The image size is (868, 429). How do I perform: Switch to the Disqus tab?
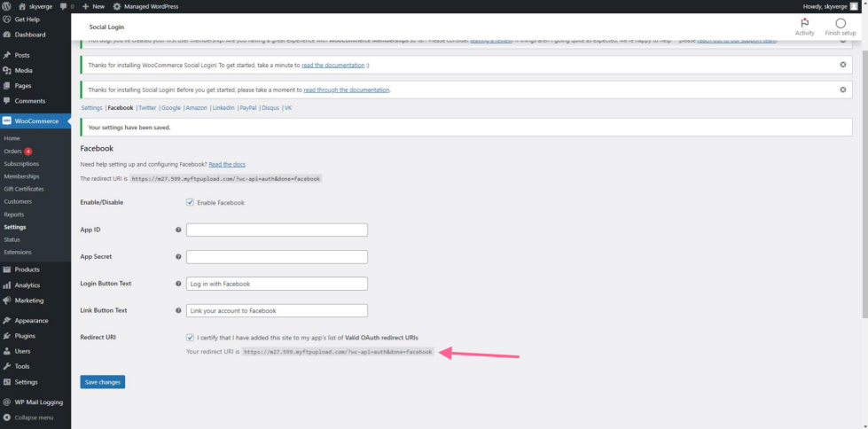[270, 108]
